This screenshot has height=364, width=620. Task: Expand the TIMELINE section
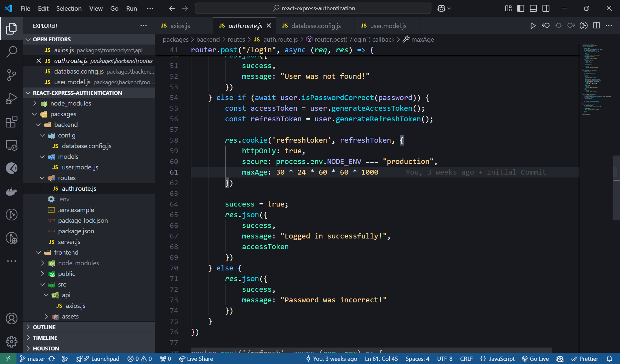pos(89,338)
